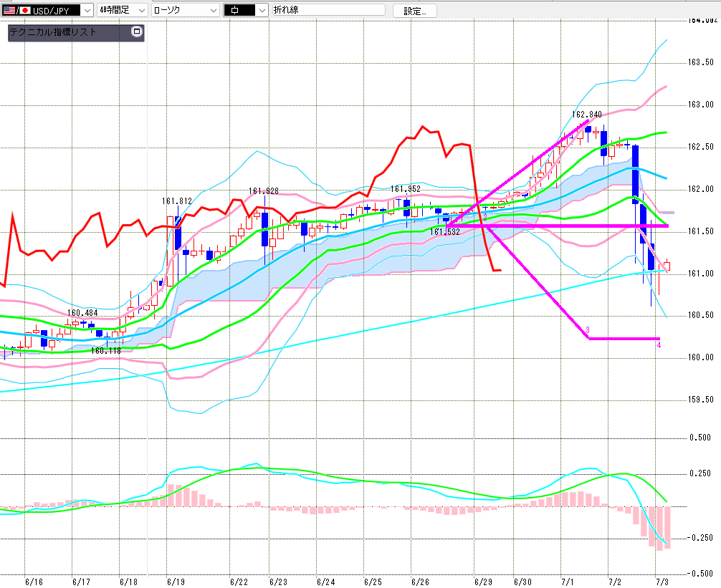Select the magenta wave marker 4
Screen dimensions: 721x588
pos(659,345)
